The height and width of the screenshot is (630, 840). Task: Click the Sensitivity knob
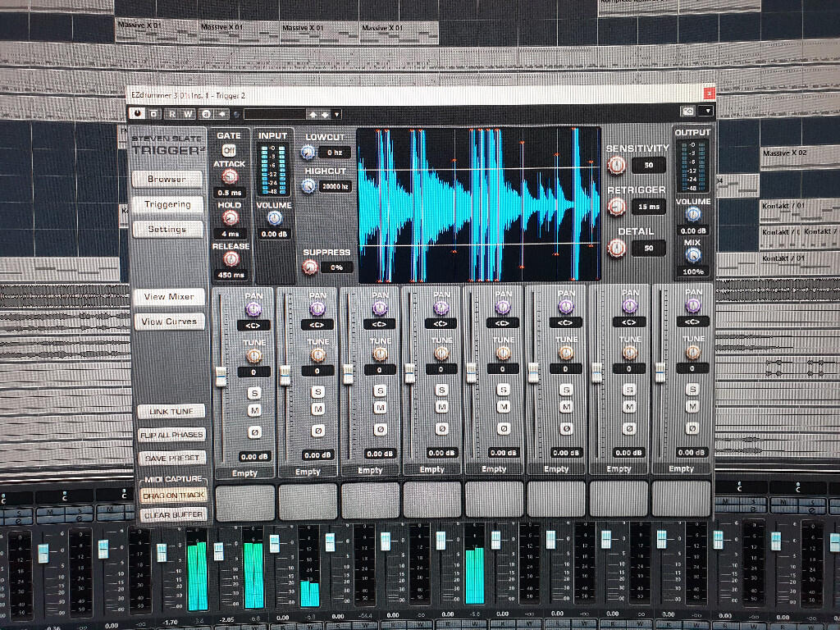[616, 165]
